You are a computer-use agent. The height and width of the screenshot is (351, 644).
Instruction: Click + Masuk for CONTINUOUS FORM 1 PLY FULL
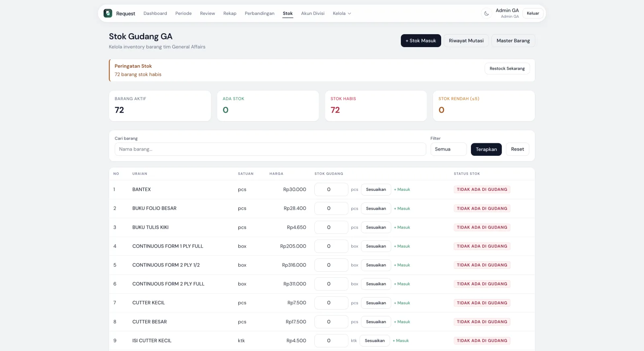coord(402,246)
